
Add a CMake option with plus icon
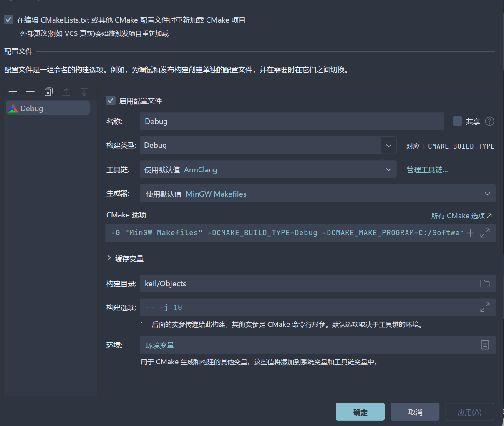470,233
